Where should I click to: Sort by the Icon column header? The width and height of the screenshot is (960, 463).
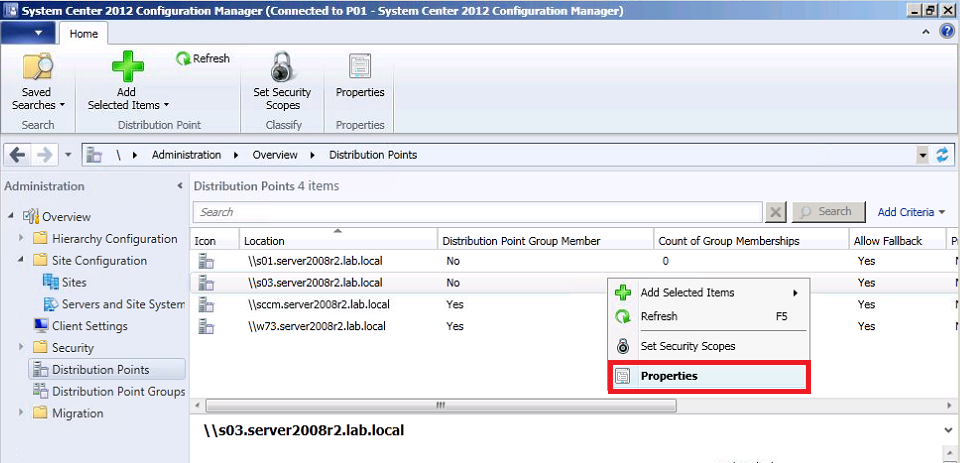[215, 240]
